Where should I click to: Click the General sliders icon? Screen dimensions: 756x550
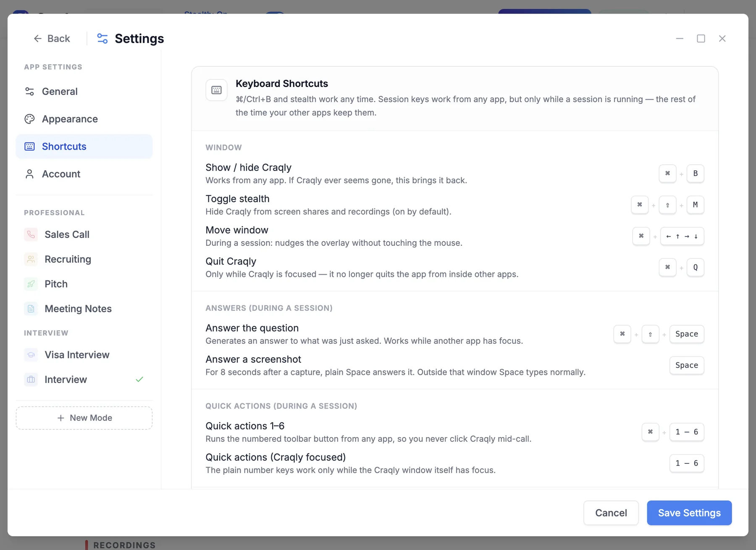point(29,92)
